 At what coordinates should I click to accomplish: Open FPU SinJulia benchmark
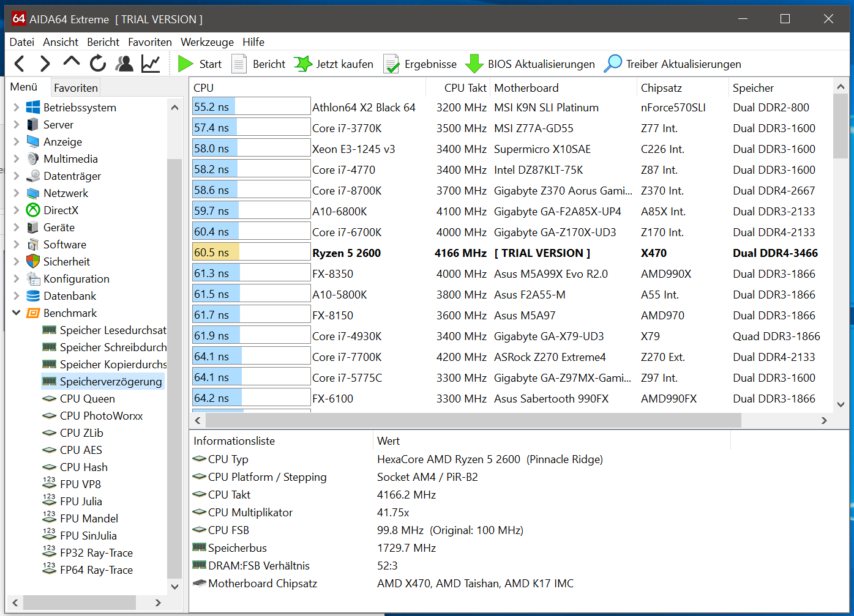pos(80,535)
